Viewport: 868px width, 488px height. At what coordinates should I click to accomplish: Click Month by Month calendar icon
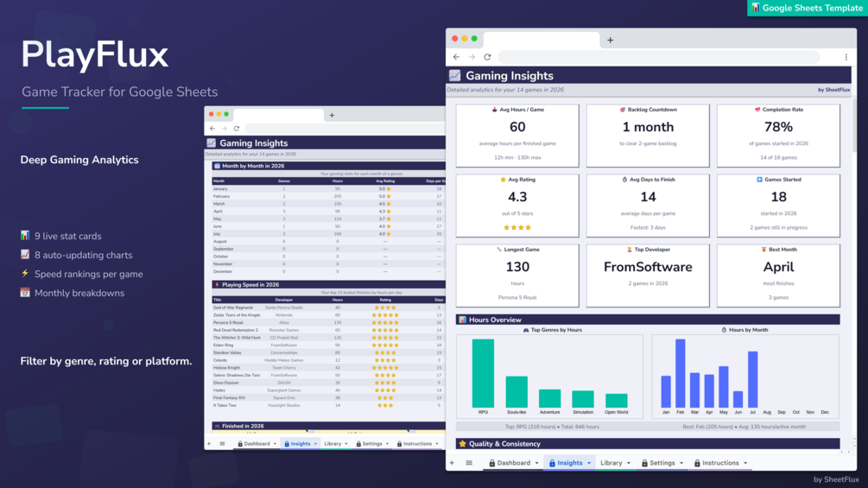[x=217, y=166]
